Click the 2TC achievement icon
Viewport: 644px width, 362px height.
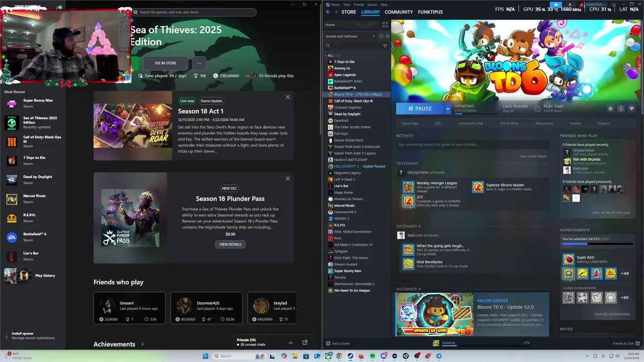coord(408,201)
